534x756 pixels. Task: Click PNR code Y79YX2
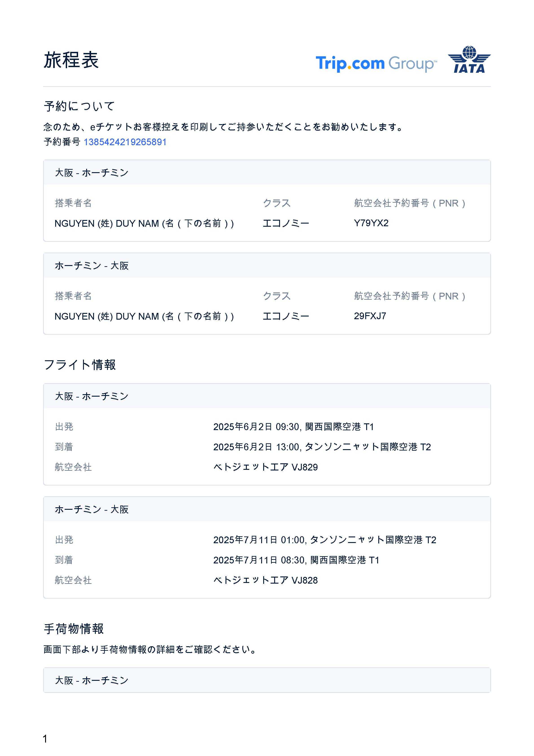[x=371, y=223]
